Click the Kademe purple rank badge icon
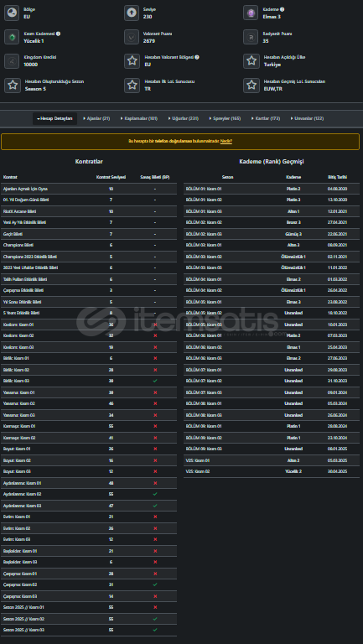363x644 pixels. (251, 13)
